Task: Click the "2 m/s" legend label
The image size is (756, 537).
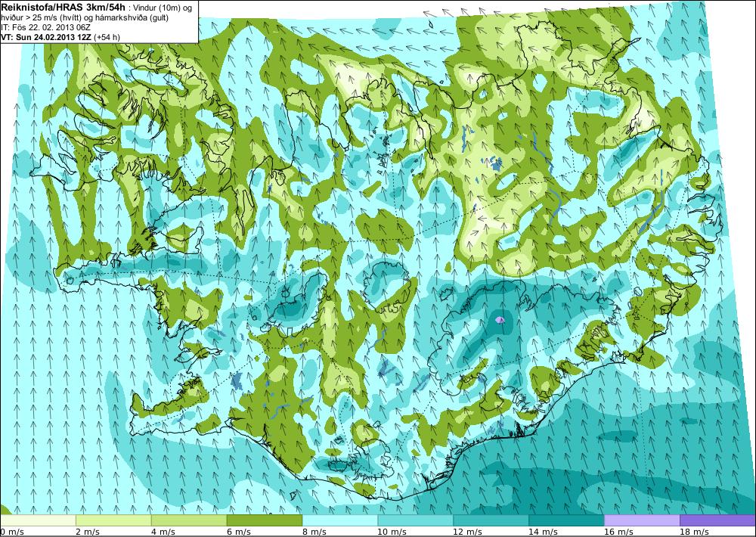Action: (88, 532)
